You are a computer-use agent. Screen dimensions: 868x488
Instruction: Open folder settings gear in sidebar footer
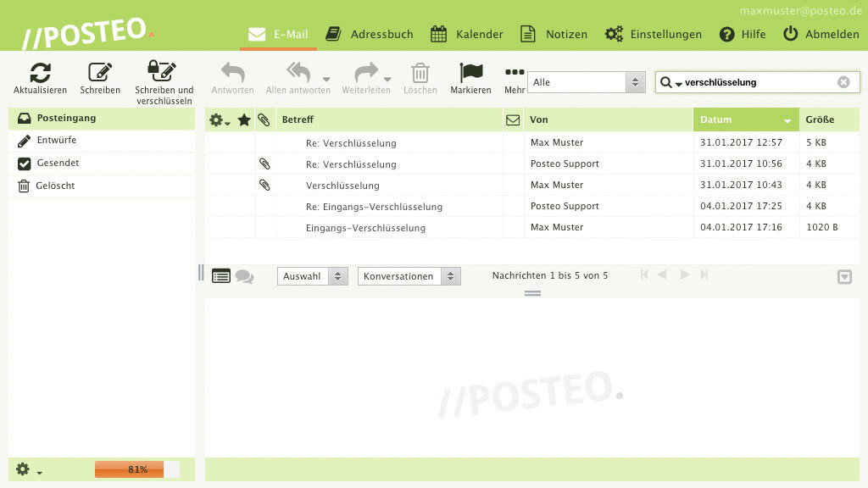click(x=23, y=469)
